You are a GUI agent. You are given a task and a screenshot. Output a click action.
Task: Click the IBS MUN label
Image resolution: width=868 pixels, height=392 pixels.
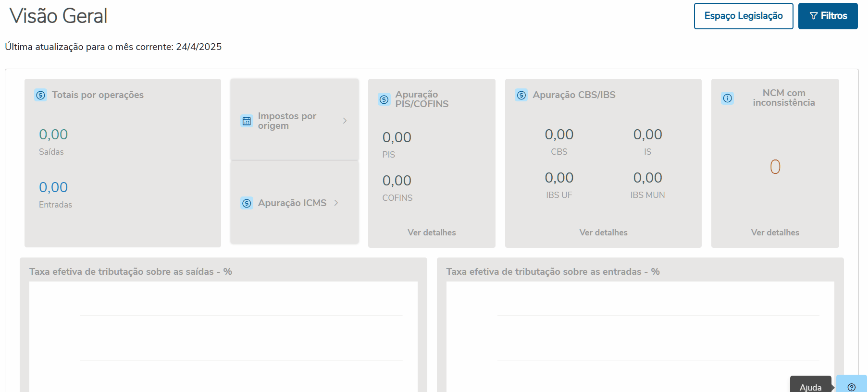[648, 195]
